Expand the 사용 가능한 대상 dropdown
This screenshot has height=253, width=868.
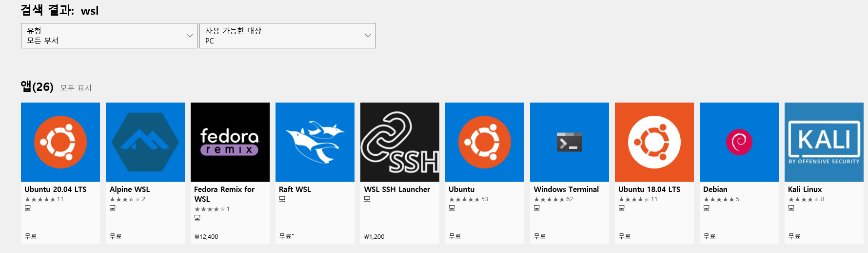point(288,36)
